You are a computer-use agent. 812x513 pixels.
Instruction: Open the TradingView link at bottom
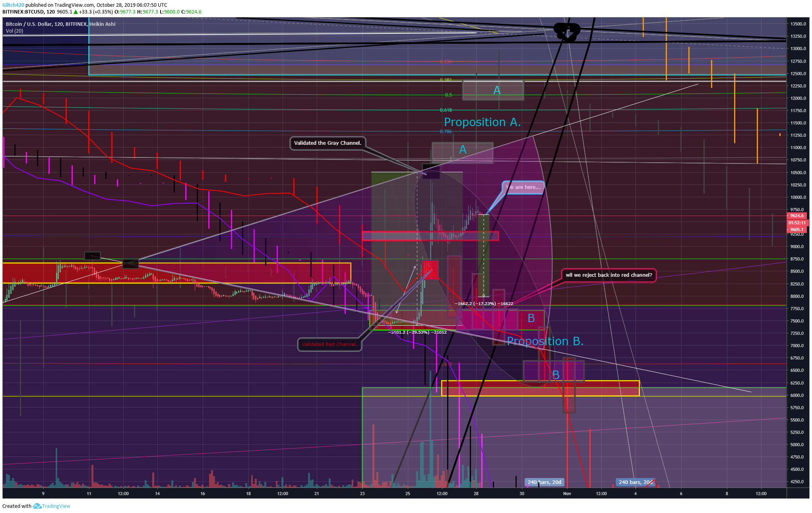[56, 506]
